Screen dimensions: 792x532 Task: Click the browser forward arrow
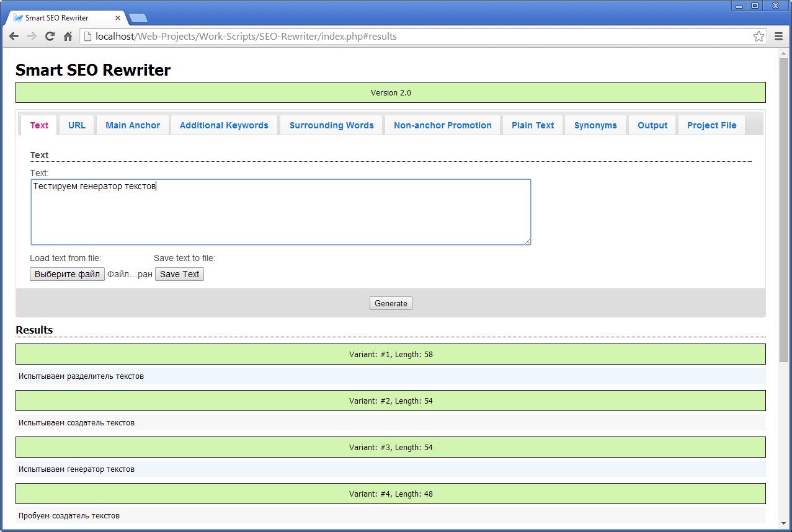tap(32, 37)
